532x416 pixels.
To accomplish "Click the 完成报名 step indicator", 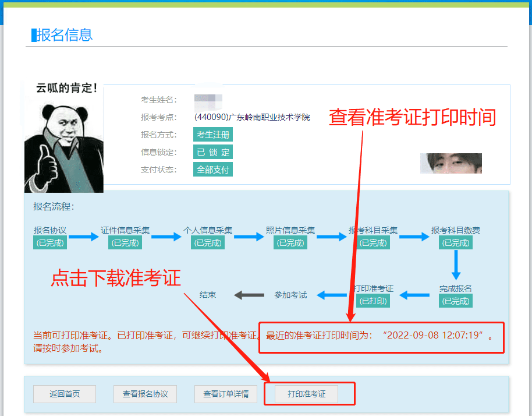I will pos(456,300).
